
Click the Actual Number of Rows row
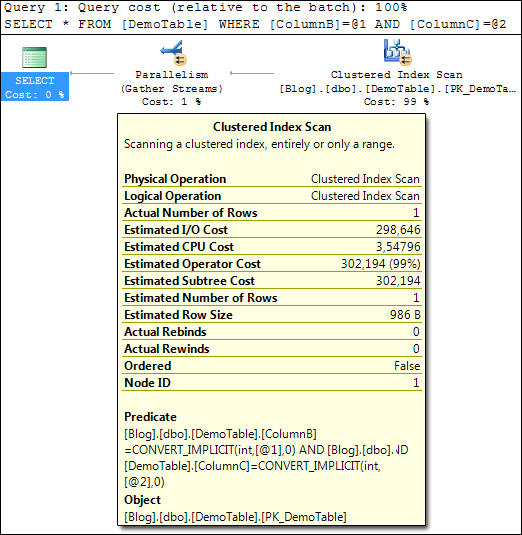click(272, 213)
